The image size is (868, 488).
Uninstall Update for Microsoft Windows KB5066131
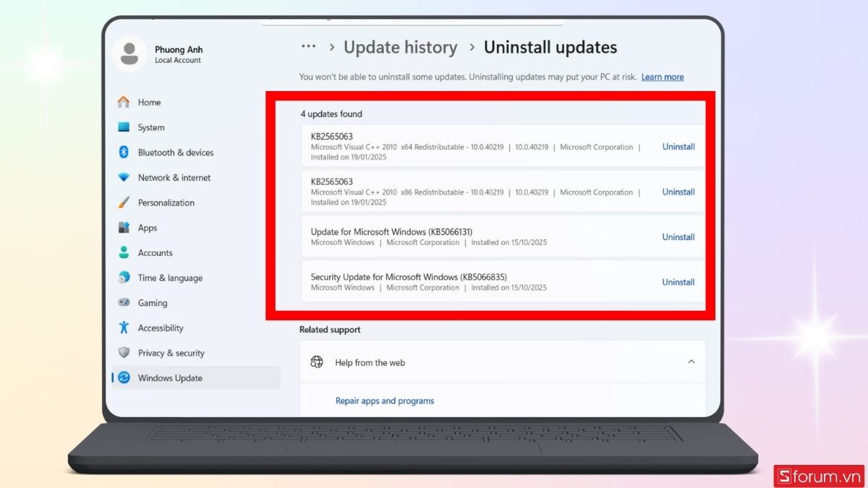point(678,237)
